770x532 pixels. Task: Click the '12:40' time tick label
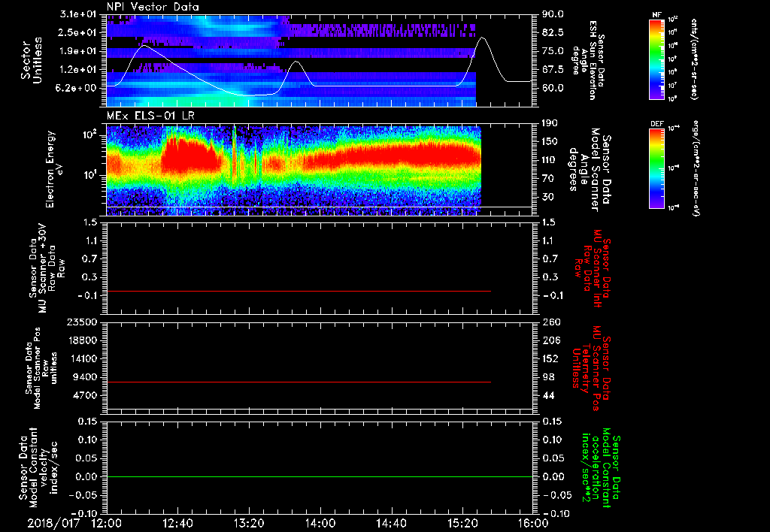(177, 523)
